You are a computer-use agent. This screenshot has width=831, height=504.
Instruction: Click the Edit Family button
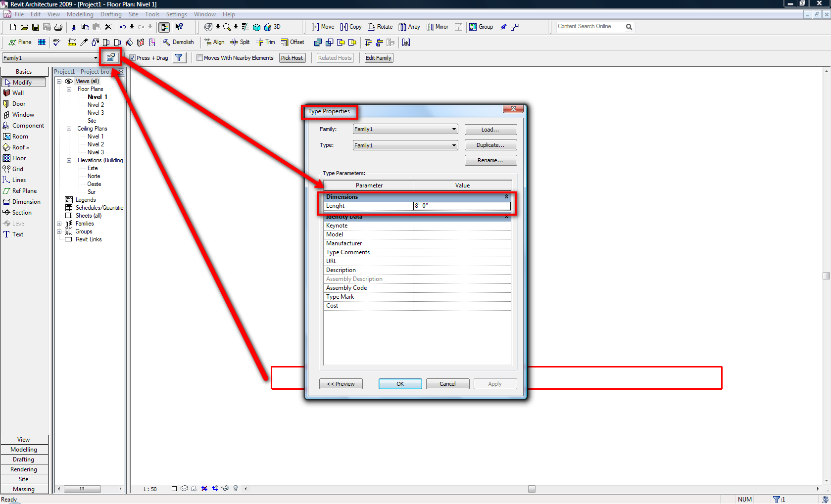379,58
